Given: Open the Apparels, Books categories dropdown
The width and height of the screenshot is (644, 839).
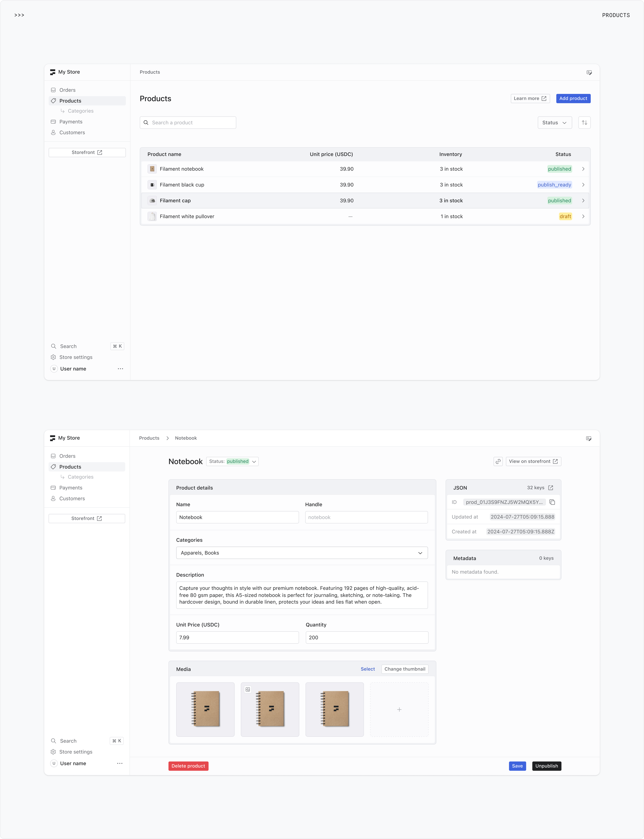Looking at the screenshot, I should click(x=302, y=553).
